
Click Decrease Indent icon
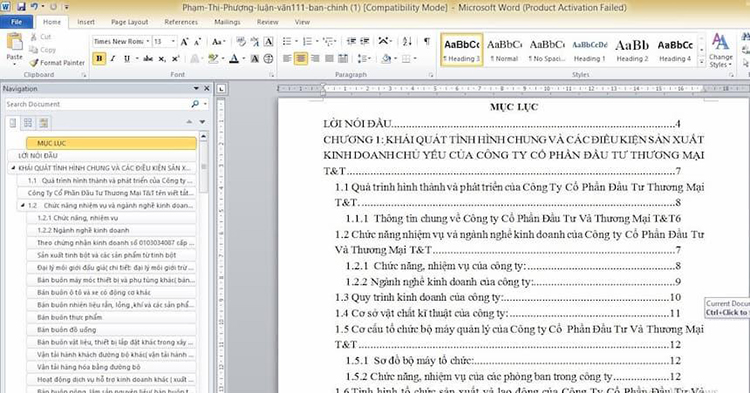point(351,42)
